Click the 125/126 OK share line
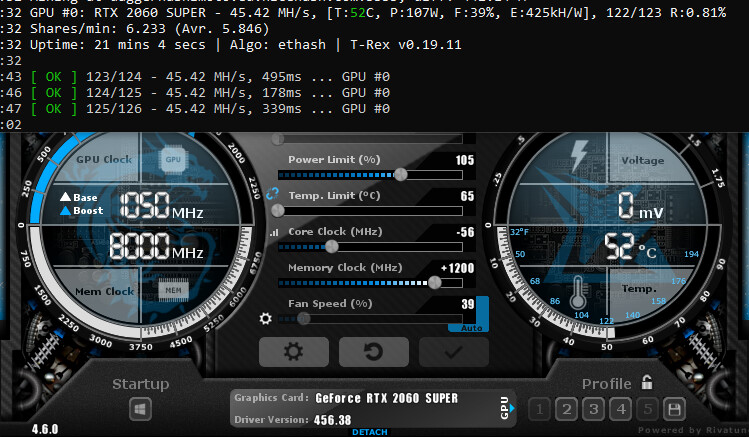This screenshot has height=437, width=749. tap(195, 109)
